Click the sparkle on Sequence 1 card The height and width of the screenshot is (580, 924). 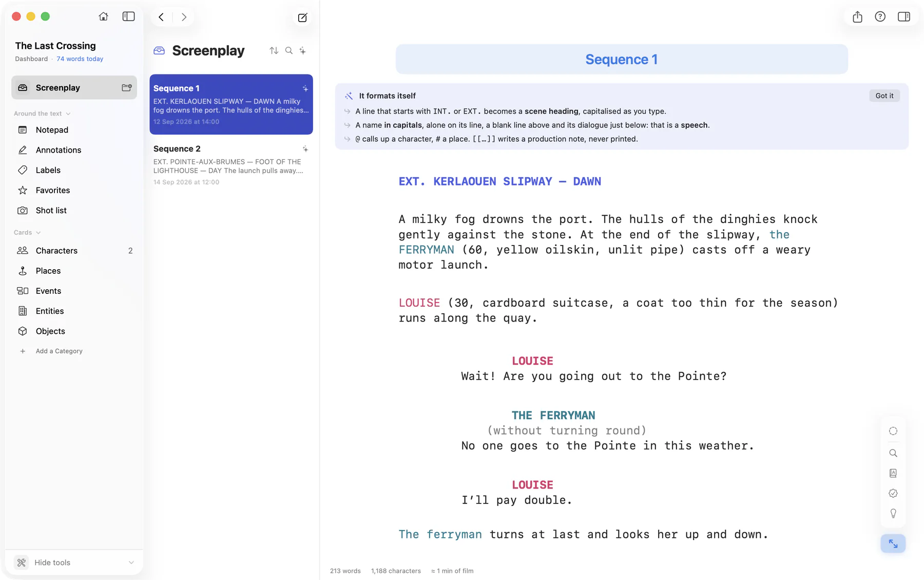[305, 88]
